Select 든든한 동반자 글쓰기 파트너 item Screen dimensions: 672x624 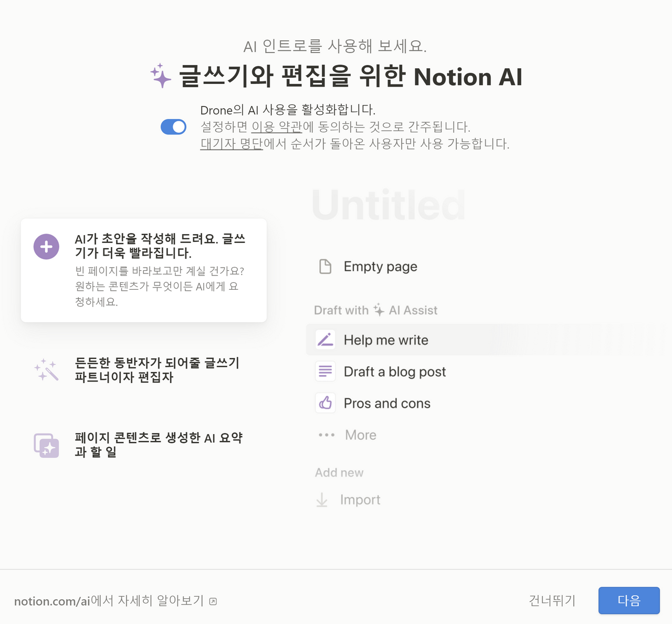(x=144, y=370)
